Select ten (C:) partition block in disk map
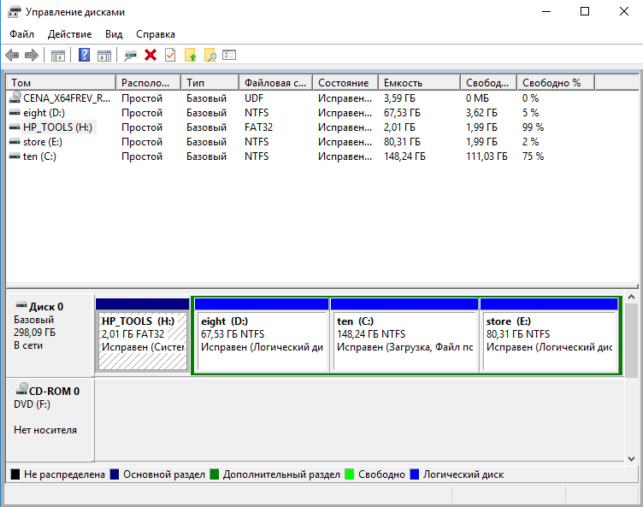The image size is (643, 507). coord(404,336)
